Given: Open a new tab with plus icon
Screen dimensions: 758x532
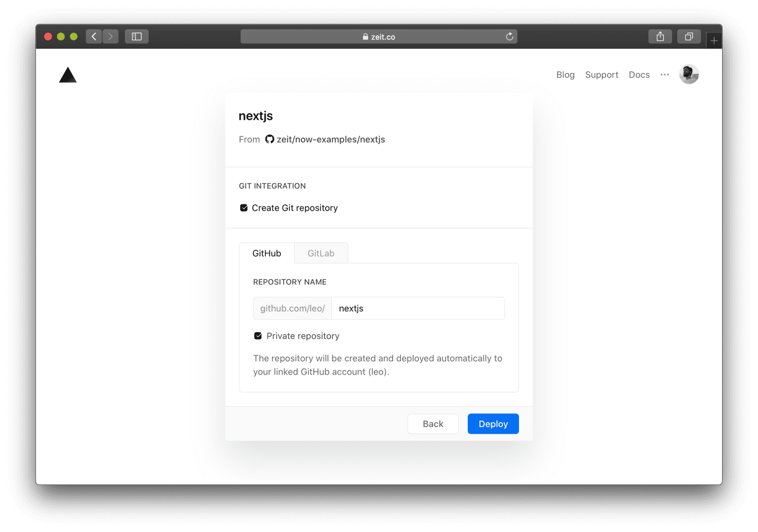Looking at the screenshot, I should [x=714, y=41].
